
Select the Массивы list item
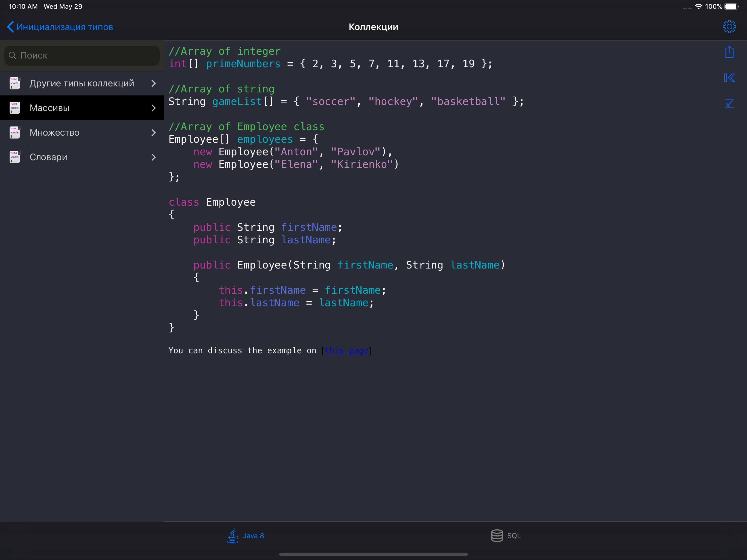(82, 108)
